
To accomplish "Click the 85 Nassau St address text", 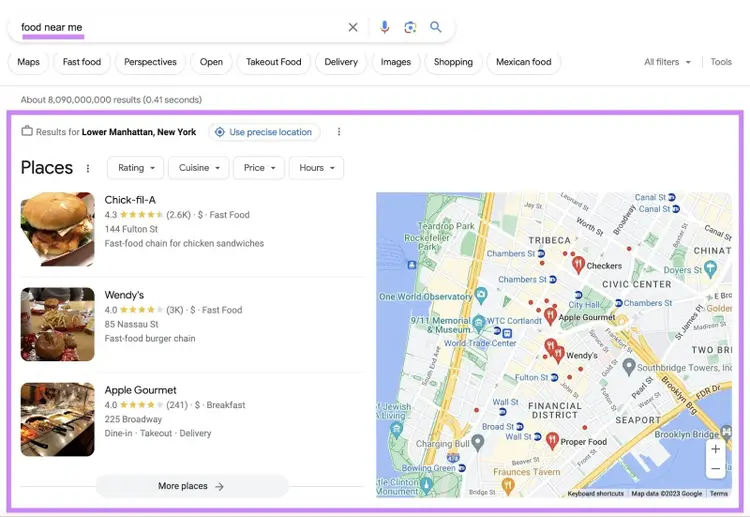I will point(132,324).
